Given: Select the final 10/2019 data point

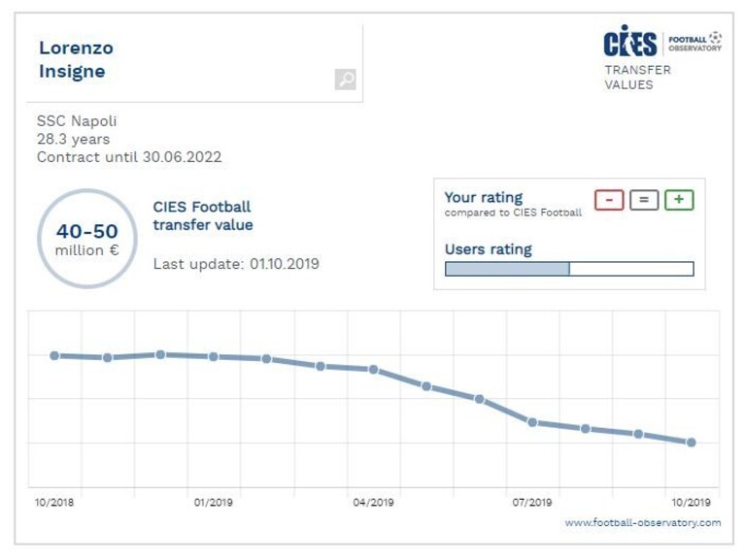Looking at the screenshot, I should click(692, 443).
